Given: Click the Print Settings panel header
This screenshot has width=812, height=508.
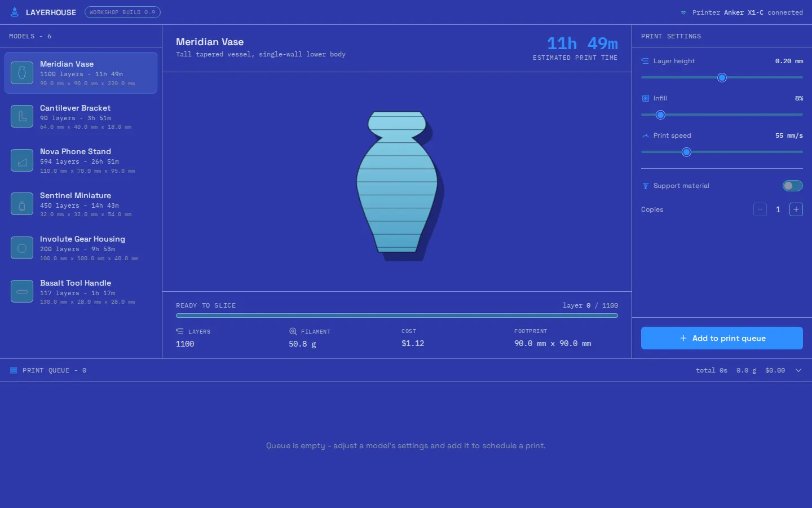Looking at the screenshot, I should pyautogui.click(x=671, y=36).
